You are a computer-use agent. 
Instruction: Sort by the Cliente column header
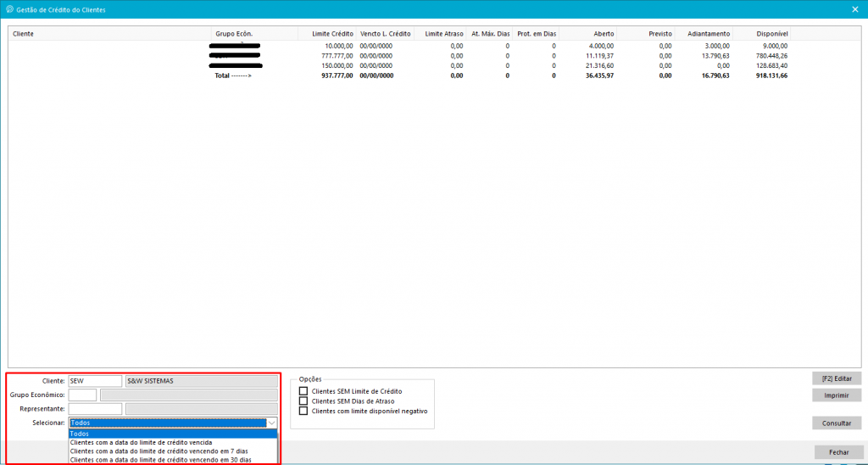[x=109, y=34]
